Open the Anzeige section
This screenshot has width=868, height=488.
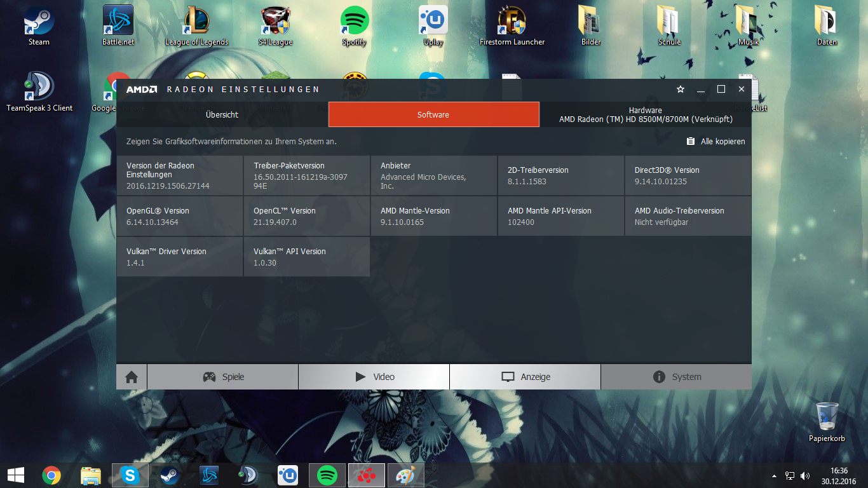(525, 377)
